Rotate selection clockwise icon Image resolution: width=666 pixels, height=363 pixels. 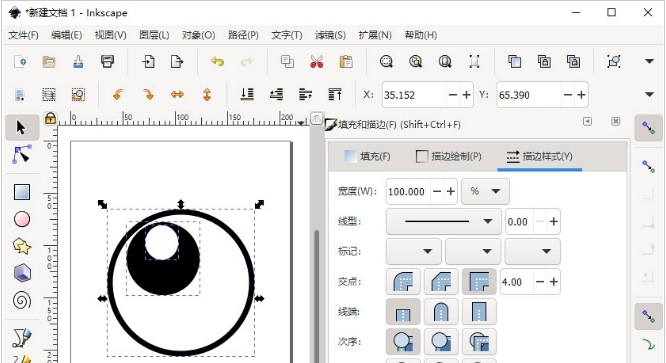[148, 94]
